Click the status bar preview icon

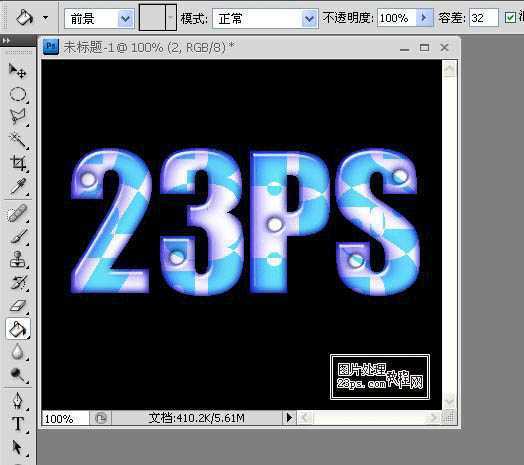101,418
